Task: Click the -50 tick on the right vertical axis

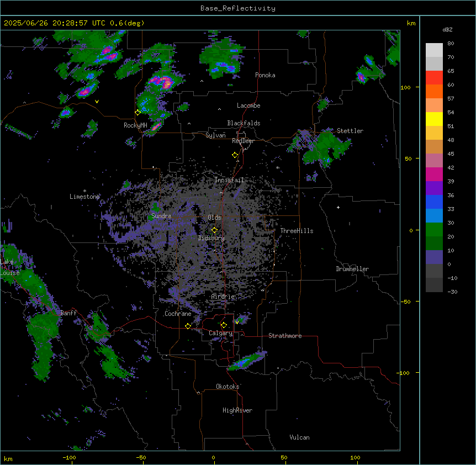Action: (x=405, y=302)
